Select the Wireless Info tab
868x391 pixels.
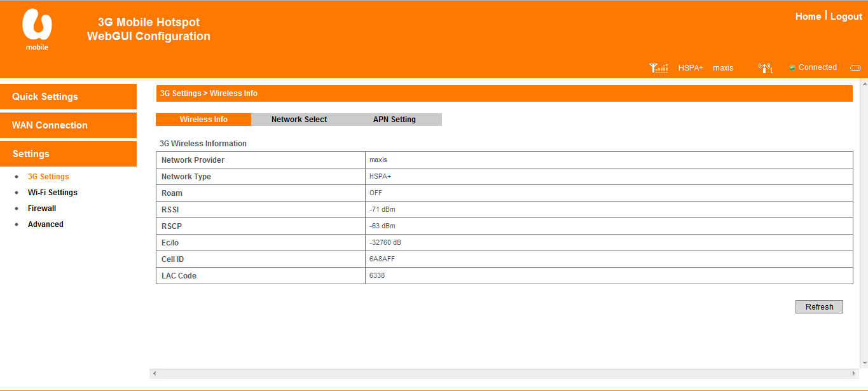pos(203,120)
